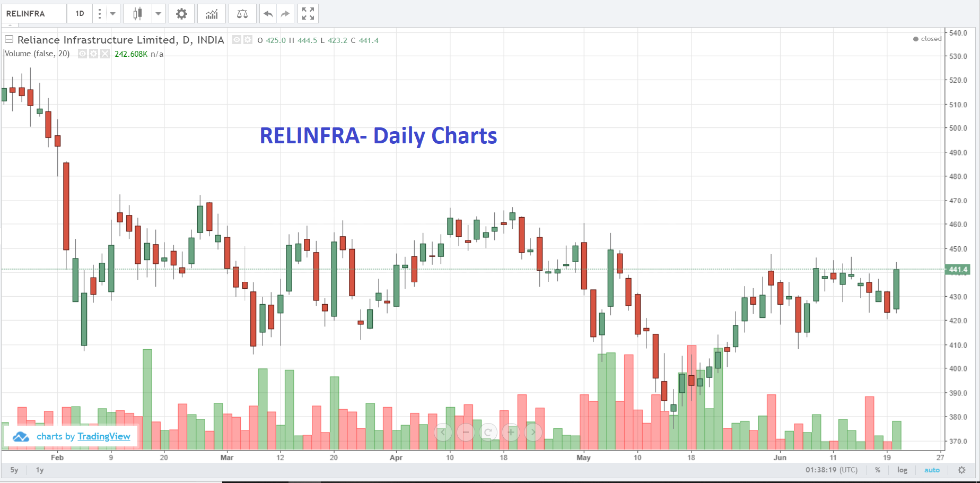Click the 540.0 price axis label
980x483 pixels.
click(958, 33)
